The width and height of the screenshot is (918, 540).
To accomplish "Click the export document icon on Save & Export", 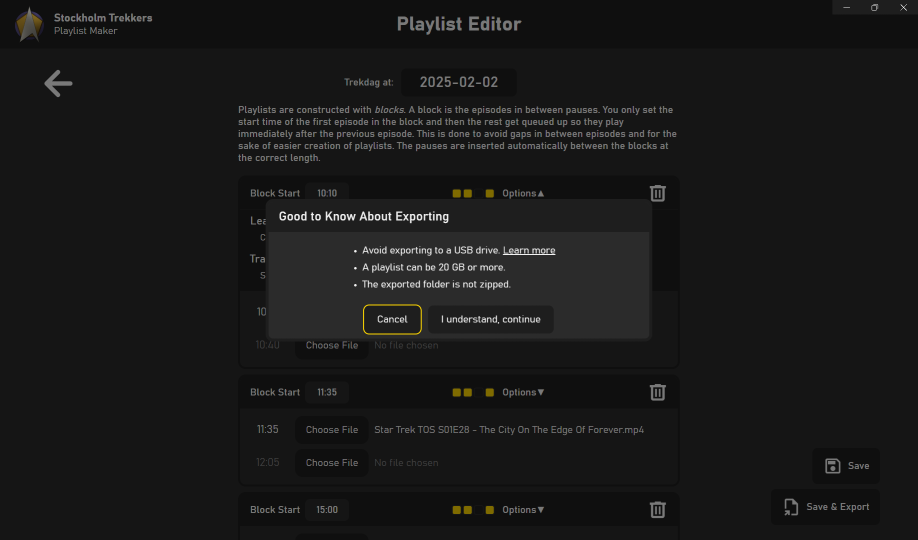I will (x=791, y=507).
